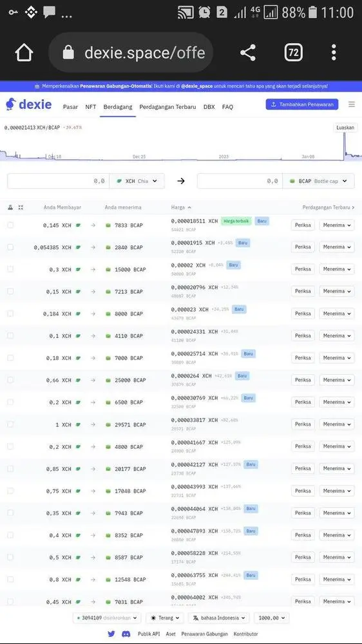Image resolution: width=362 pixels, height=644 pixels.
Task: Tap the share icon in browser bar
Action: coord(248,53)
